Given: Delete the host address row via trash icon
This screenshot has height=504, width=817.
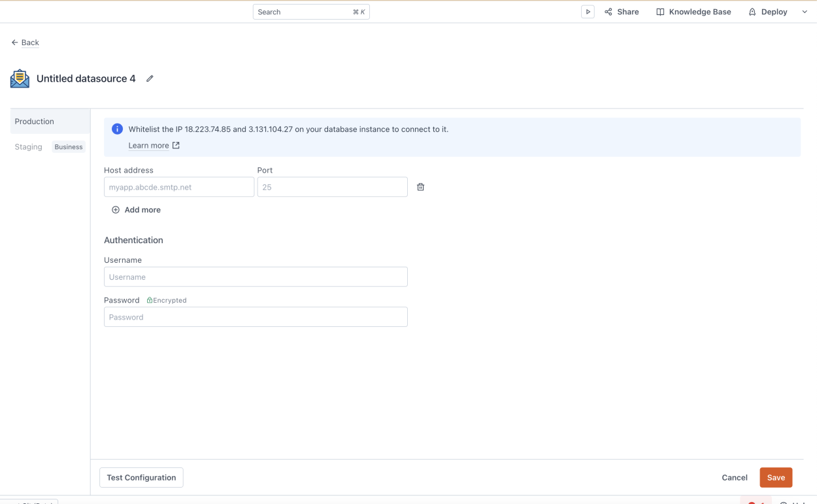Looking at the screenshot, I should [420, 187].
